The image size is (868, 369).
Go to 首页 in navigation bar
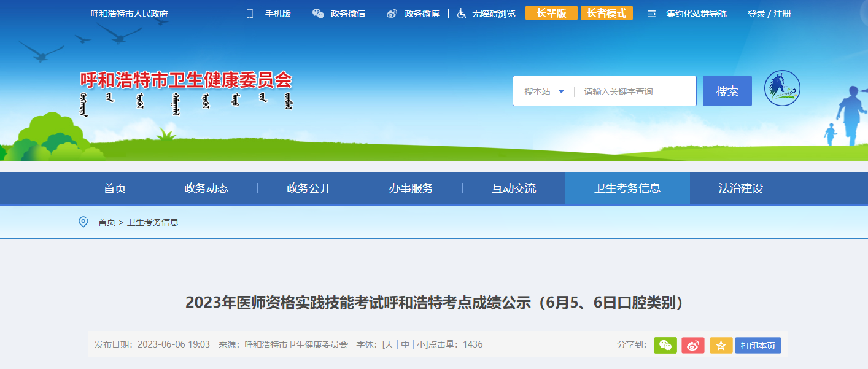tap(115, 188)
